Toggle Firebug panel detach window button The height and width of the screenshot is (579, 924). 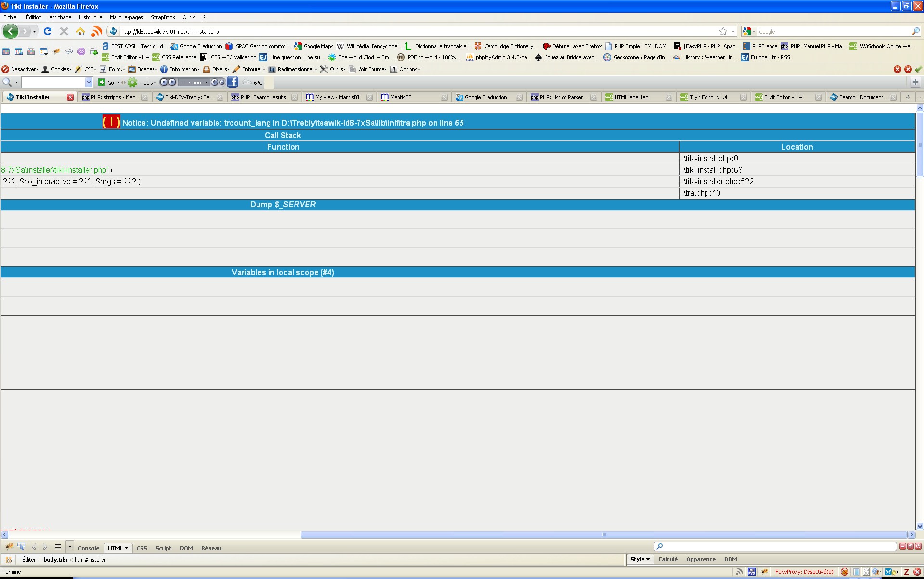point(910,546)
